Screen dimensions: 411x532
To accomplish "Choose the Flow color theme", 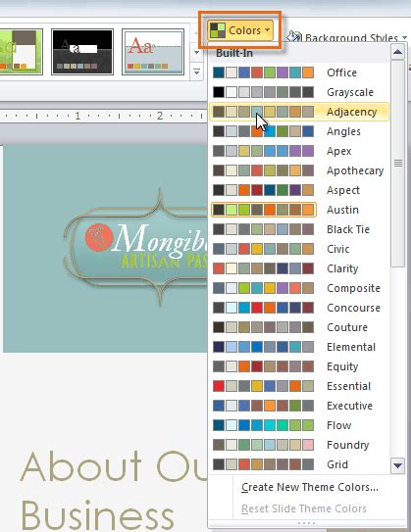I will tap(299, 425).
